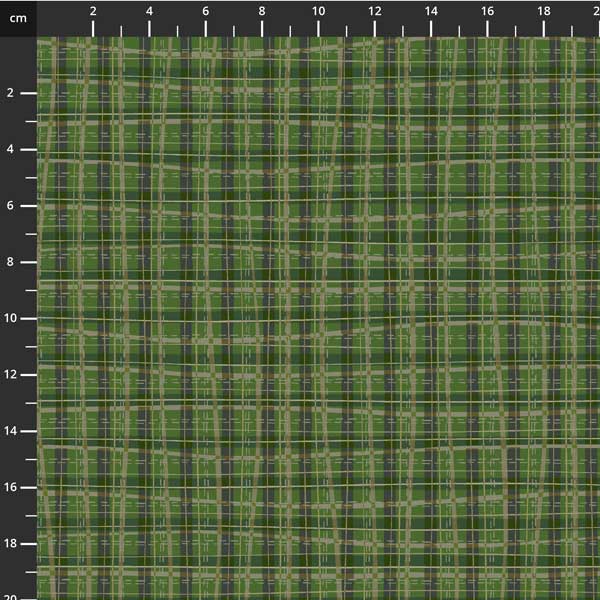The image size is (600, 600).
Task: Pick the 8 mark on vertical ruler
Action: (x=12, y=262)
